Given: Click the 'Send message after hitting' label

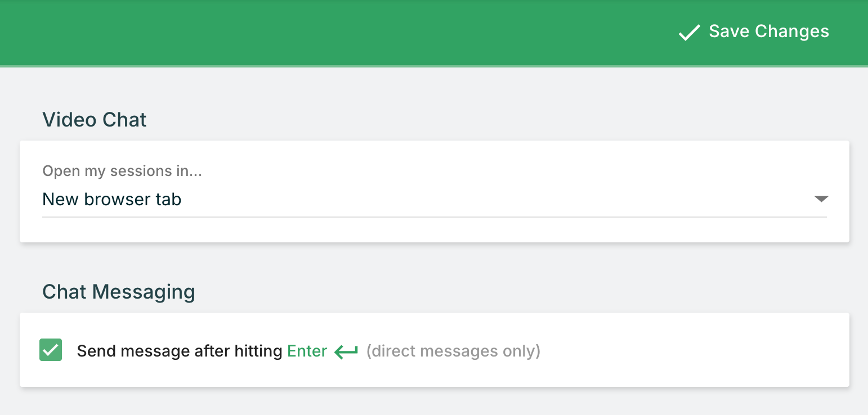Looking at the screenshot, I should 180,351.
